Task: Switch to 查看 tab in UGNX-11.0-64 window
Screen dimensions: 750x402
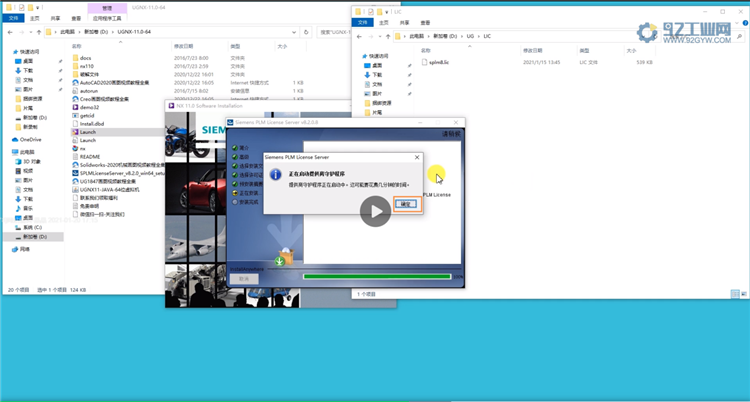Action: click(76, 19)
